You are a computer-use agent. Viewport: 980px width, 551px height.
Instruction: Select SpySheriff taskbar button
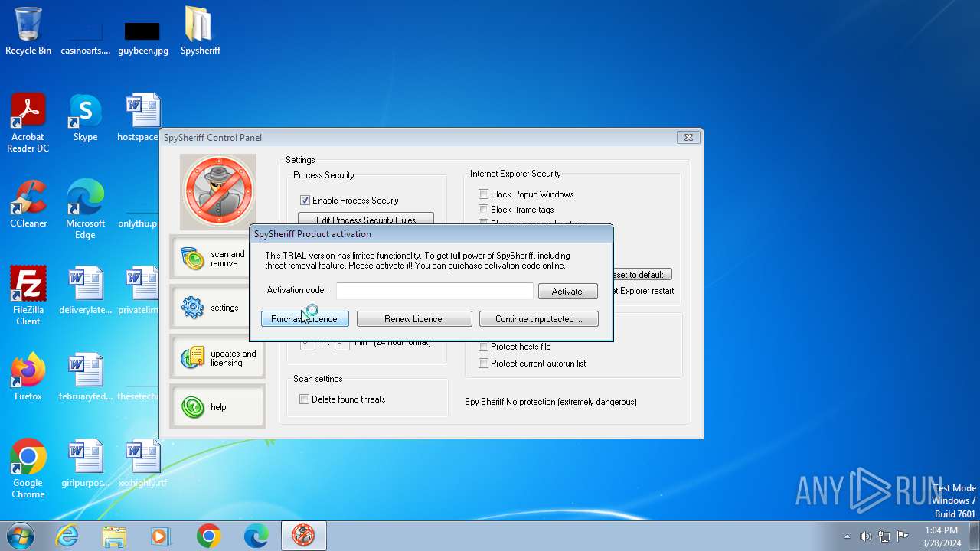(x=304, y=536)
